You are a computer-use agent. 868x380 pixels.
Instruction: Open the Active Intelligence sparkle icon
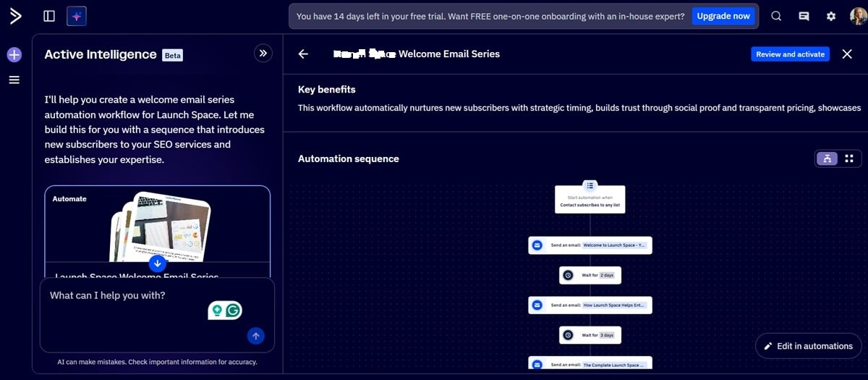click(x=77, y=16)
